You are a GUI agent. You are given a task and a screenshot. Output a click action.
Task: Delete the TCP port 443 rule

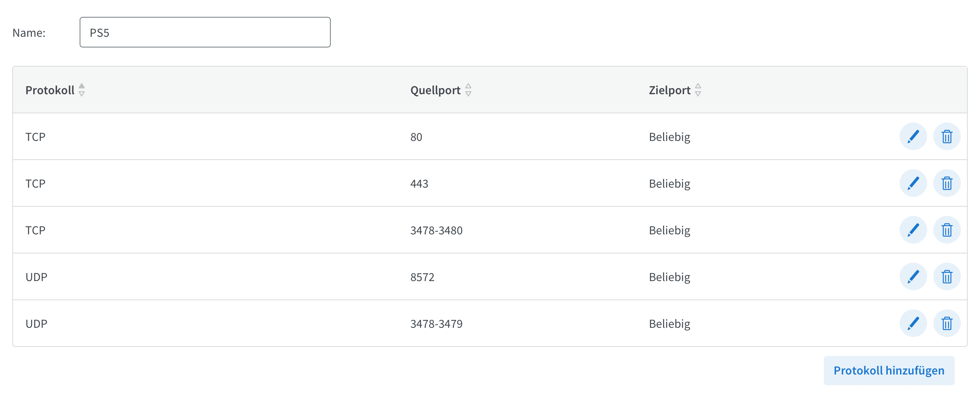point(947,183)
